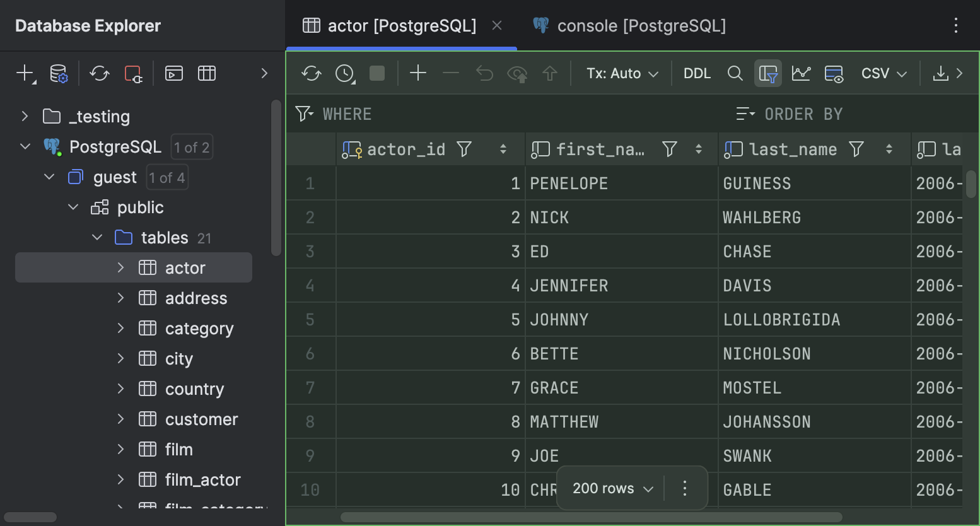Open the Tx: Auto transaction dropdown
This screenshot has height=526, width=980.
tap(622, 73)
